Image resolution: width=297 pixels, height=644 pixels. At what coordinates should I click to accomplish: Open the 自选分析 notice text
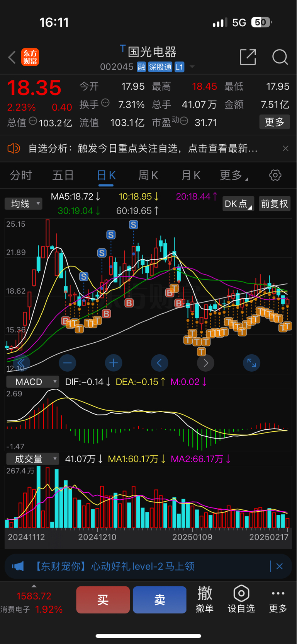pos(143,149)
